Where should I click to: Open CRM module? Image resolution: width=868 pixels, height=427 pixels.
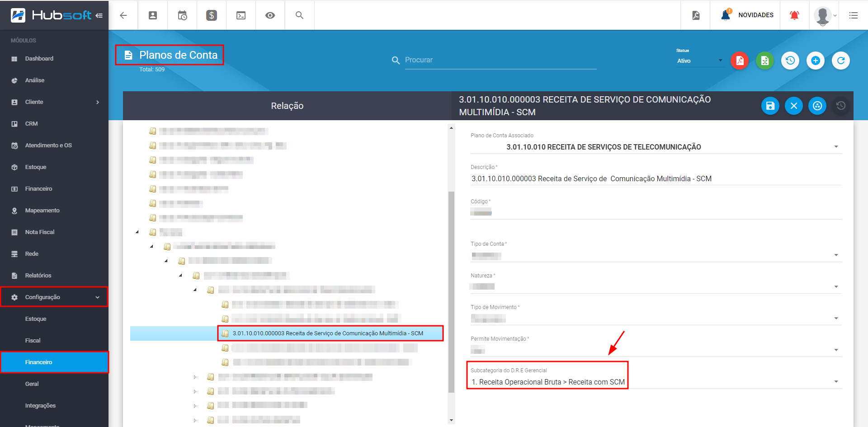tap(54, 124)
